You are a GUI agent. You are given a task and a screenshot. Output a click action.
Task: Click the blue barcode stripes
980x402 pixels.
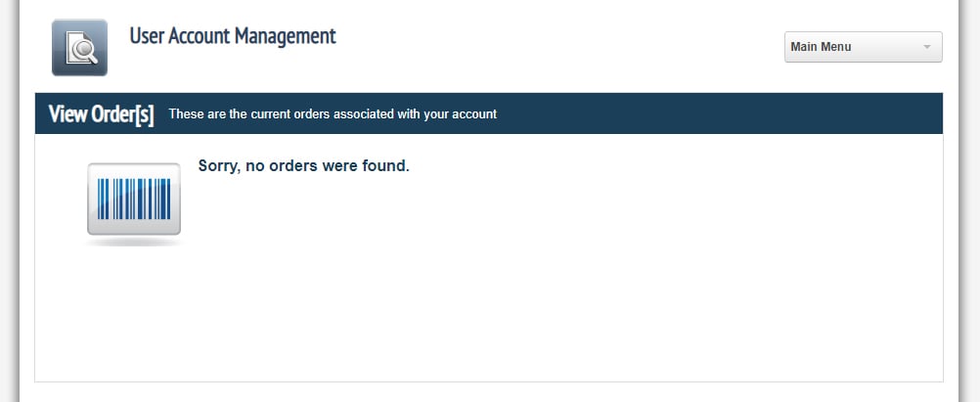[134, 199]
